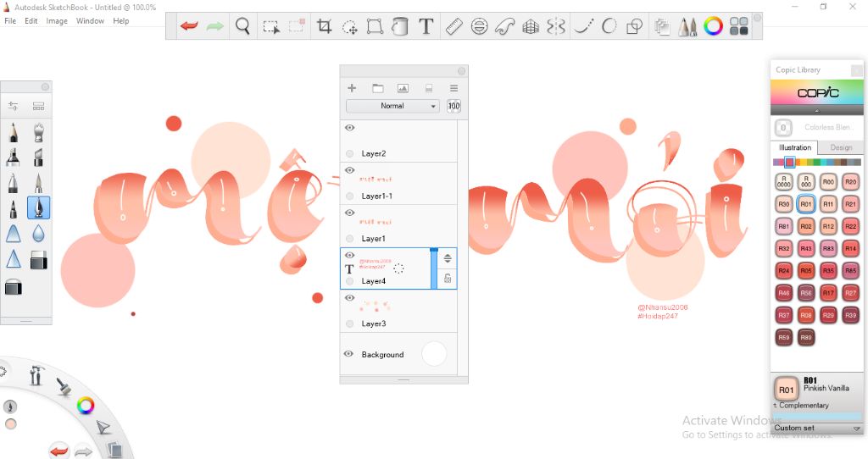Pick the R89 Copic color swatch
868x459 pixels.
pyautogui.click(x=806, y=337)
